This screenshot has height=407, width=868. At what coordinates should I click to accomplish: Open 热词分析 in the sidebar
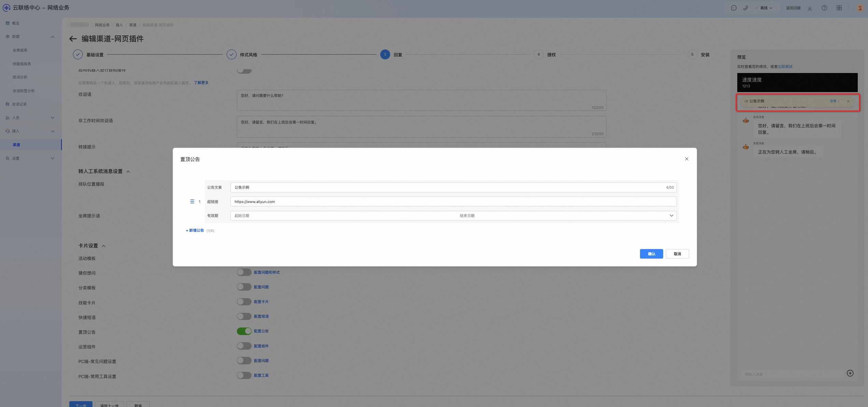(x=20, y=77)
